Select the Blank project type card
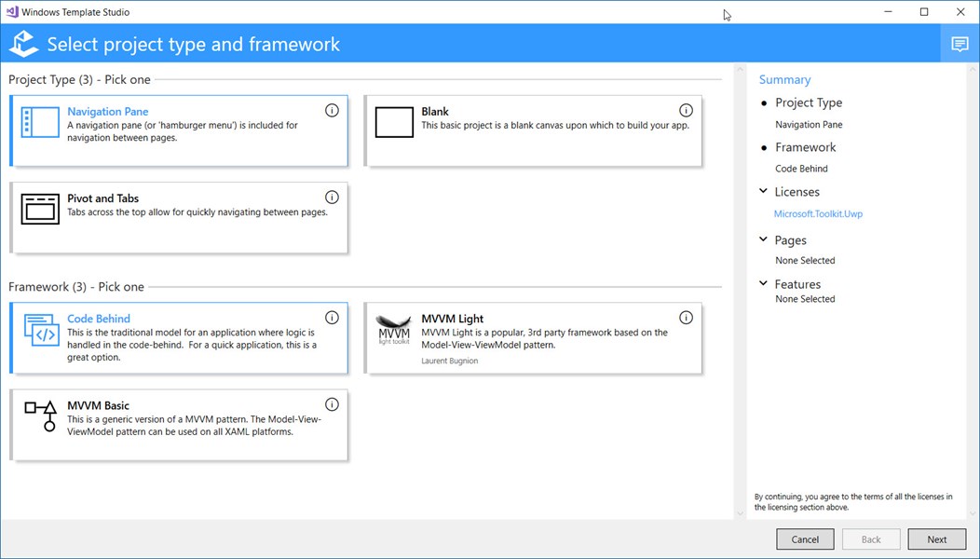The image size is (980, 559). tap(533, 130)
